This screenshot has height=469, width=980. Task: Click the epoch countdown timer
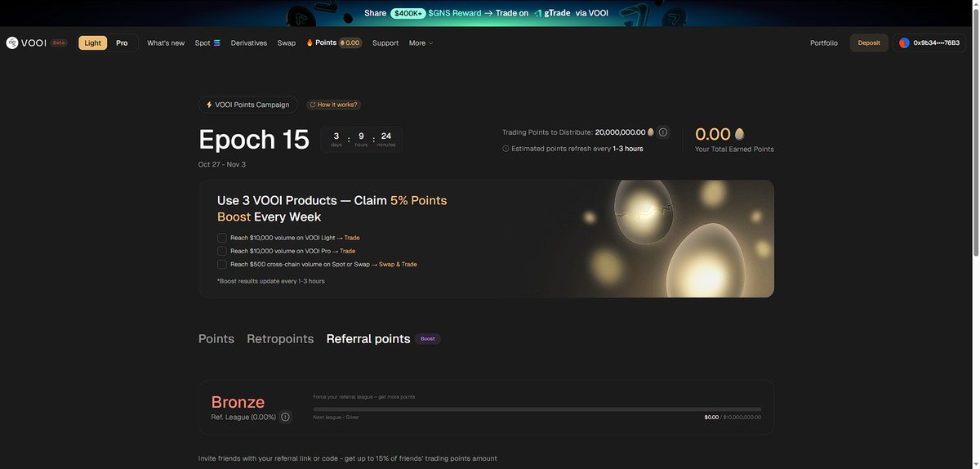(361, 139)
